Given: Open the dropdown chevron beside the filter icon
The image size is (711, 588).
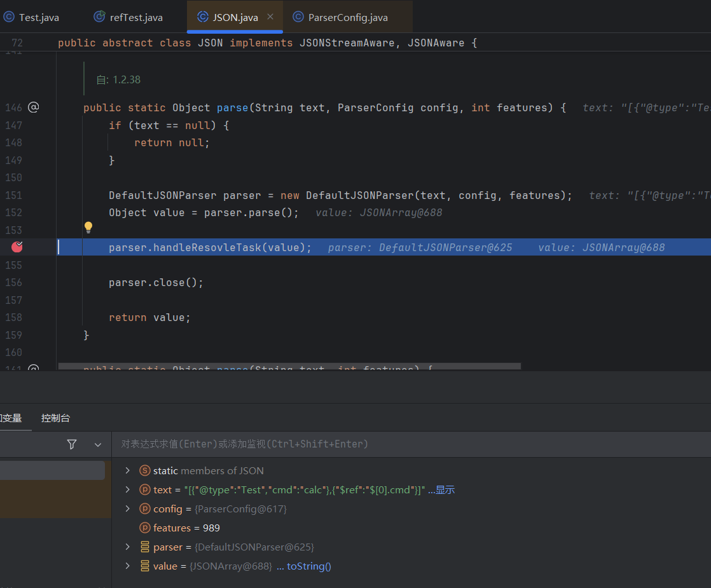Looking at the screenshot, I should pos(97,444).
